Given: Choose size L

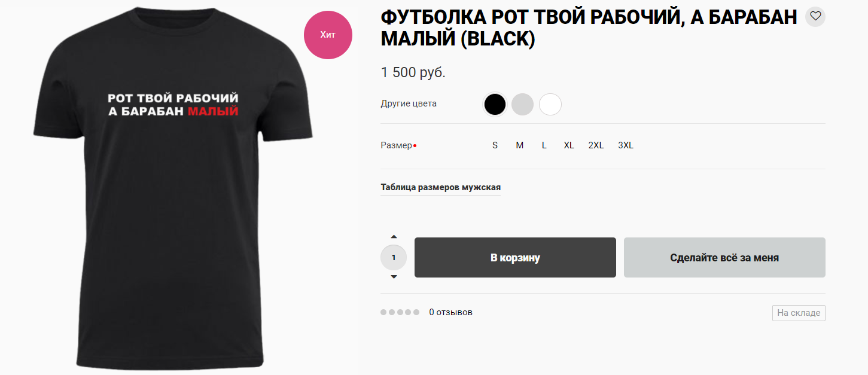Looking at the screenshot, I should tap(544, 145).
